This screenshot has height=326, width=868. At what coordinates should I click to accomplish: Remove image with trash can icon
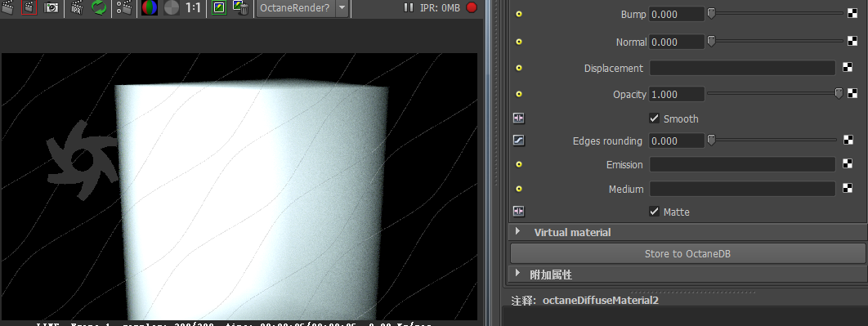tap(240, 7)
